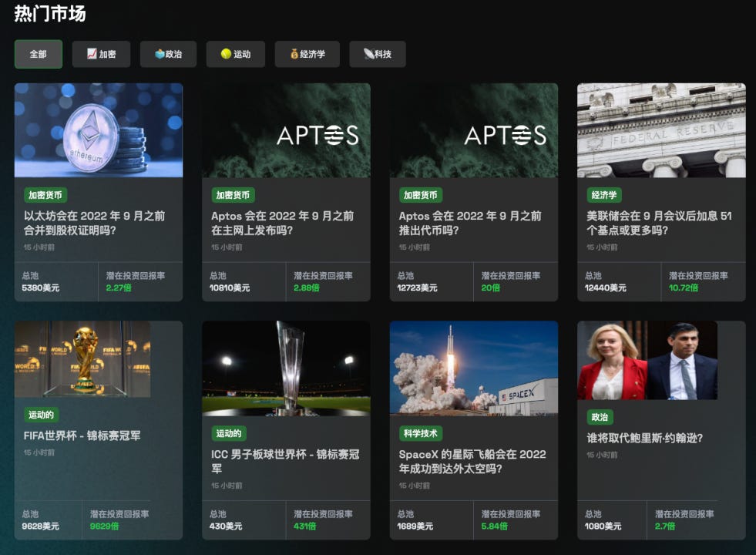Viewport: 756px width, 555px height.
Task: Click total pool 1080美元
Action: 603,526
